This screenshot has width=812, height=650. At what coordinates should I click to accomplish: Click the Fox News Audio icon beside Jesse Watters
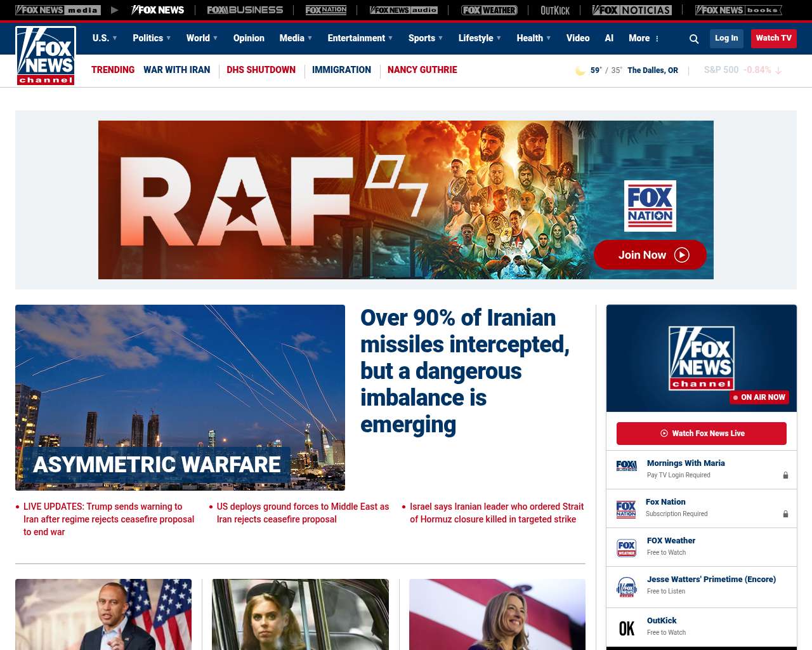pos(627,587)
